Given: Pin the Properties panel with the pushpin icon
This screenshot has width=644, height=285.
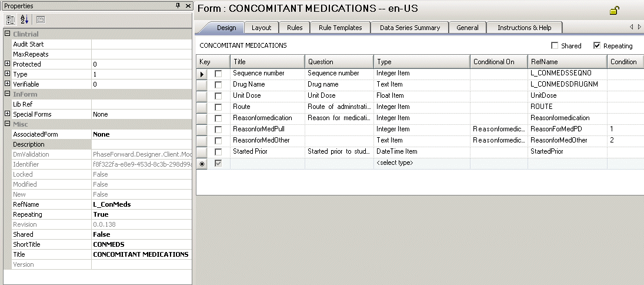Looking at the screenshot, I should pyautogui.click(x=178, y=5).
